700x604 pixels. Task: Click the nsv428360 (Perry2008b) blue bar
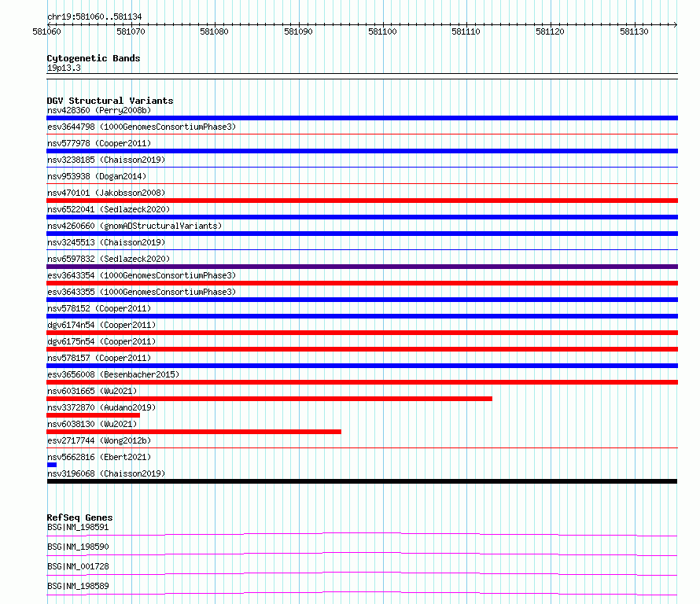tap(362, 118)
